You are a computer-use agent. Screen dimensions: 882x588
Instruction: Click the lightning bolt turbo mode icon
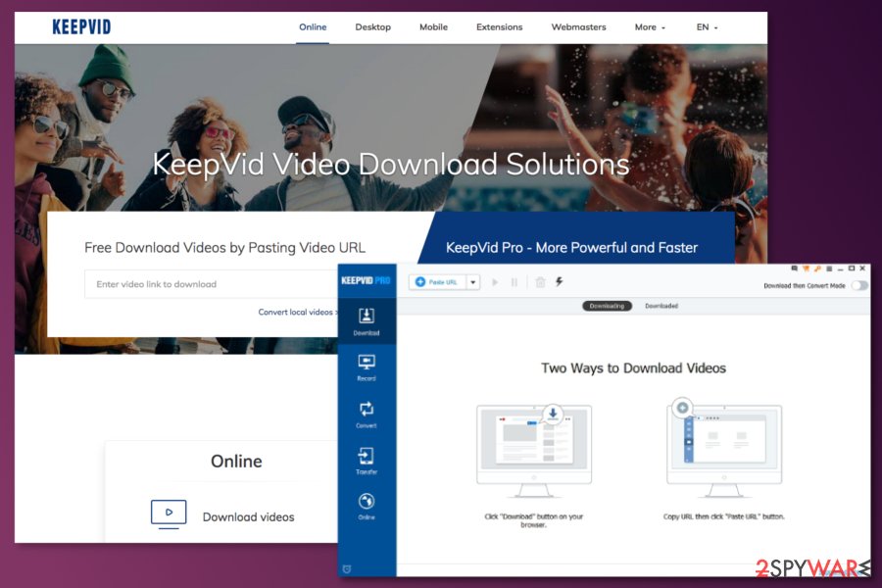point(560,281)
